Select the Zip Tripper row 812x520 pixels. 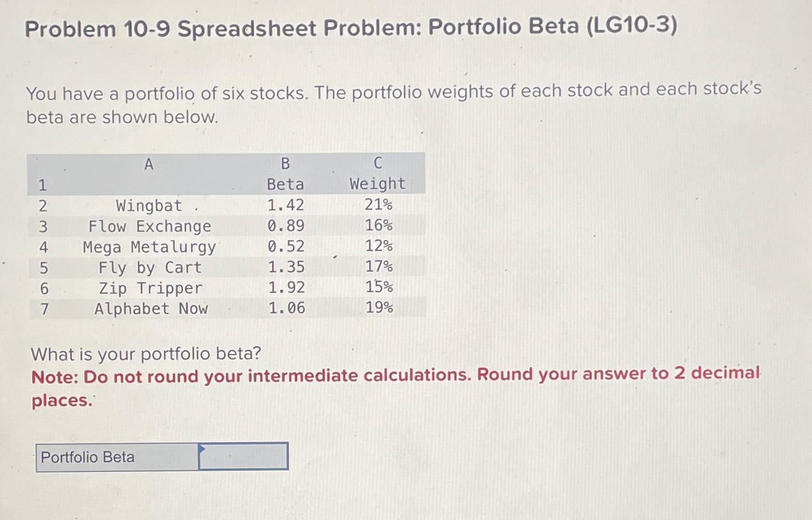click(150, 288)
